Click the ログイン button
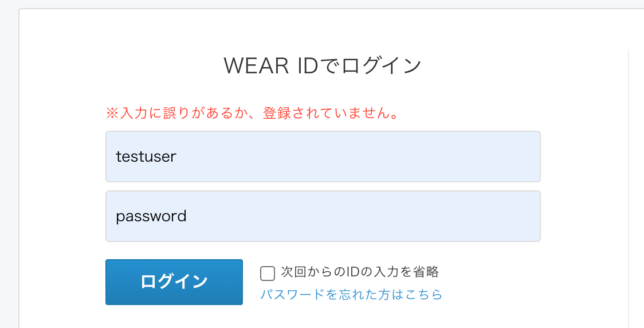644x328 pixels. (174, 282)
